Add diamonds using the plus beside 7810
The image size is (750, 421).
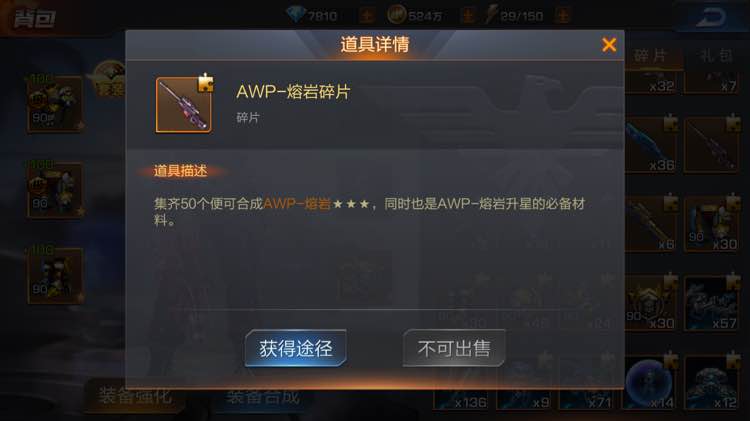point(367,16)
